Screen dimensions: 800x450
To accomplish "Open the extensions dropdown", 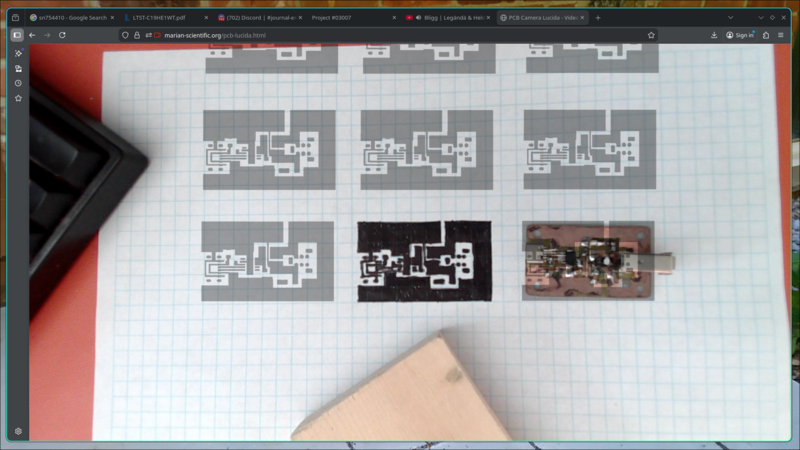I will pos(766,35).
